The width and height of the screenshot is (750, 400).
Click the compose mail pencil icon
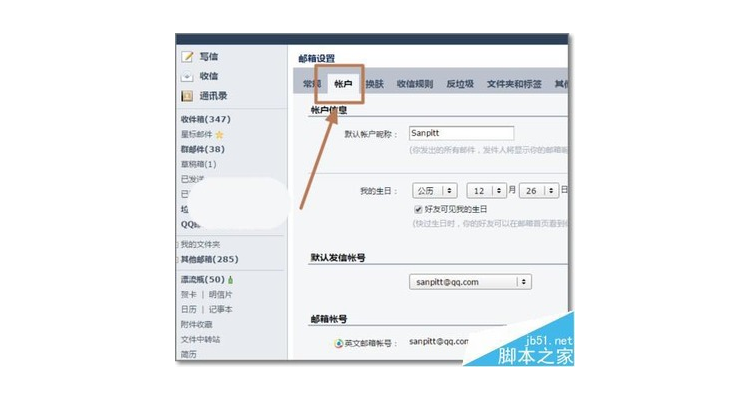pyautogui.click(x=187, y=57)
